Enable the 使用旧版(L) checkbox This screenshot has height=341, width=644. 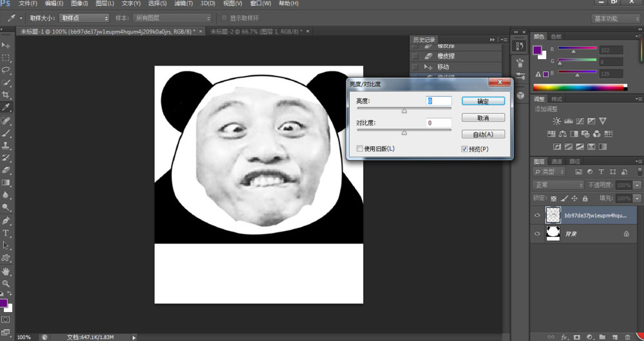360,149
